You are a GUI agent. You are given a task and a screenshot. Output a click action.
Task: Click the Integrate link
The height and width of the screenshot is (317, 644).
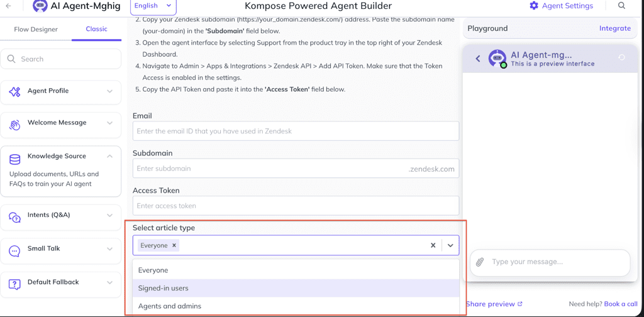[615, 28]
